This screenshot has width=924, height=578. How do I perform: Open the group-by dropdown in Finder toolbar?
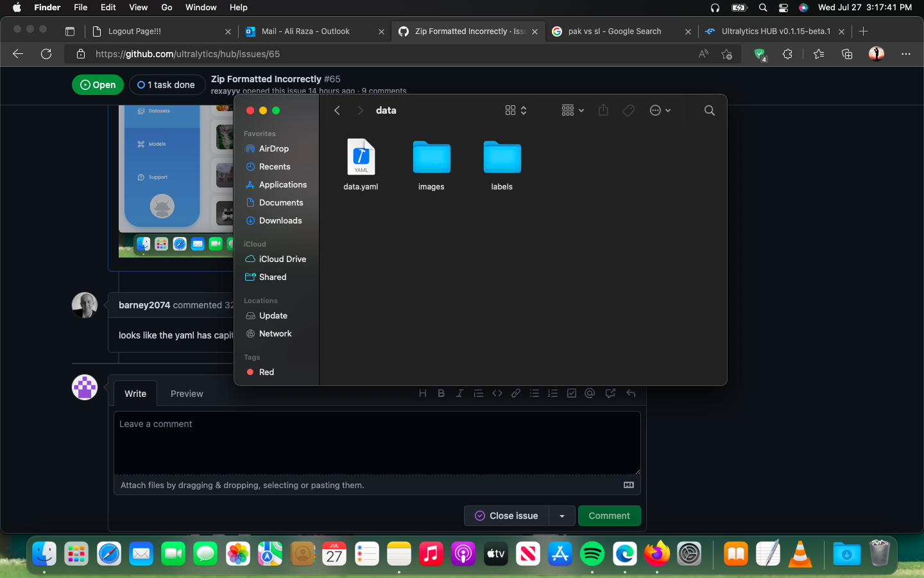[x=571, y=110]
